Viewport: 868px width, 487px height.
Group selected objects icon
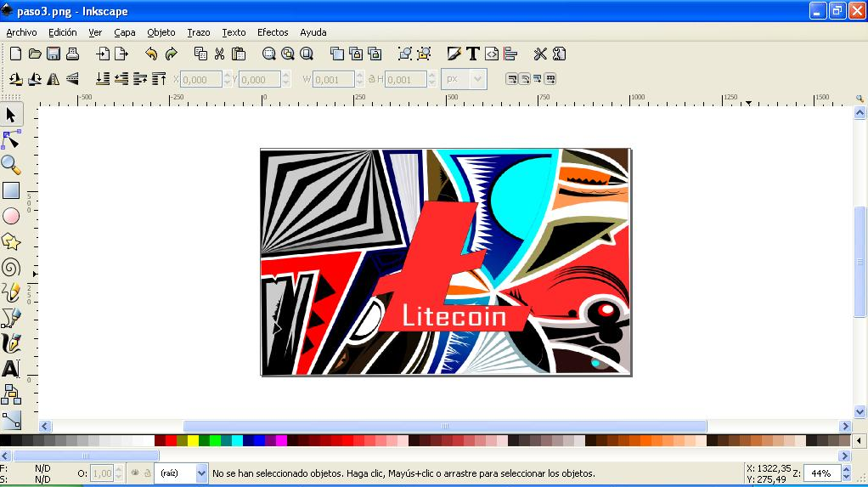pos(404,54)
